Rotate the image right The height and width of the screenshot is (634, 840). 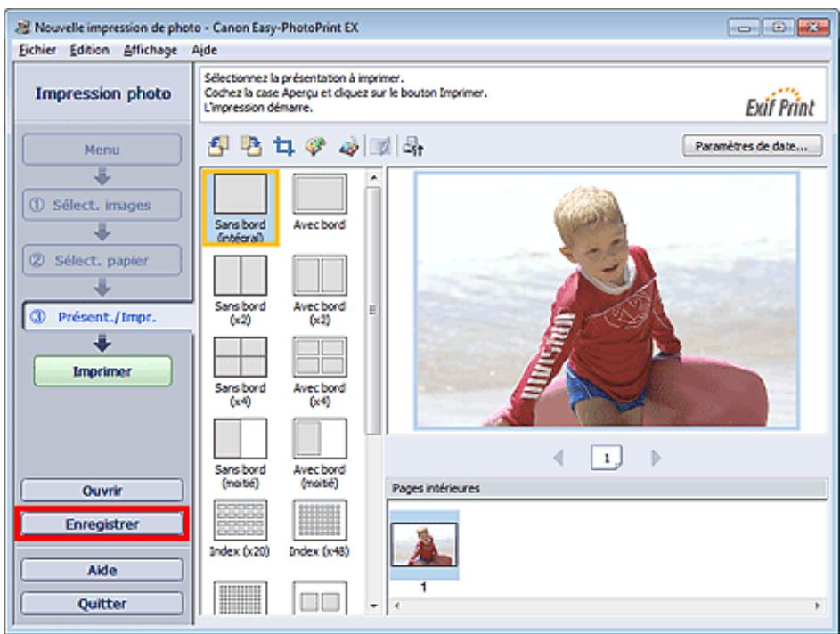(250, 146)
